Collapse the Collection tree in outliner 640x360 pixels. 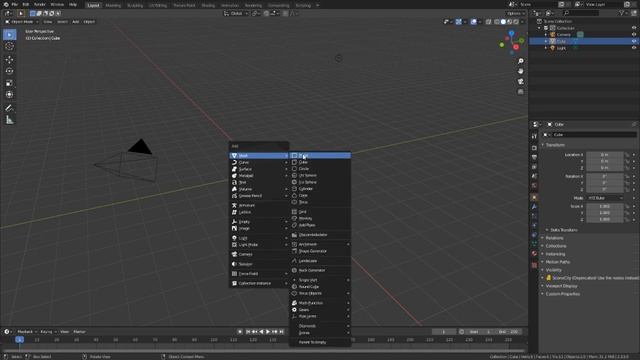(x=539, y=28)
